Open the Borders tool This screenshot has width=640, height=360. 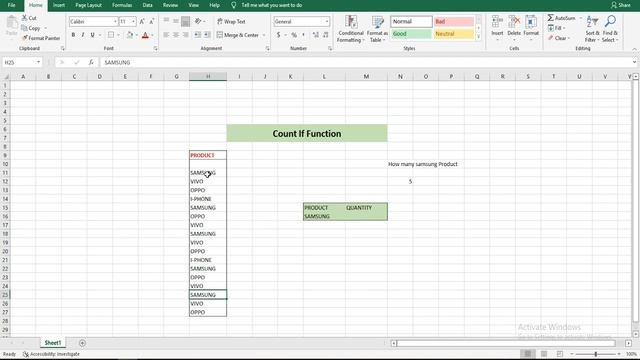111,35
